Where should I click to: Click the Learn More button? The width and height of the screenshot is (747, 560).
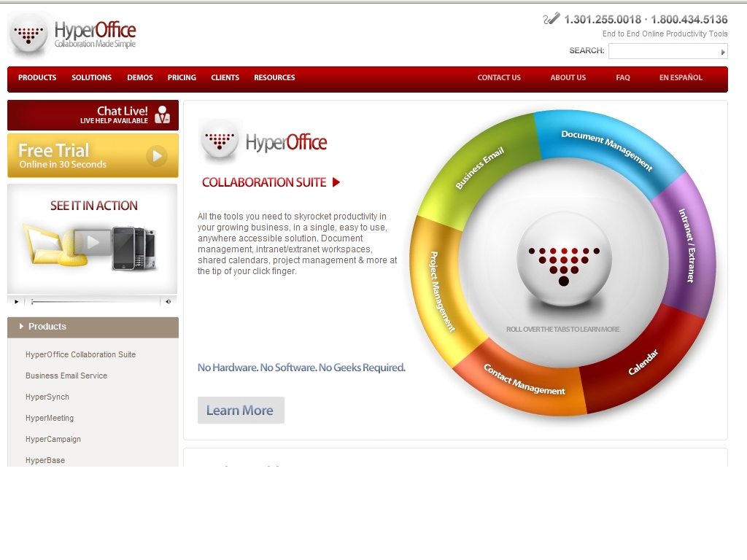click(x=241, y=410)
